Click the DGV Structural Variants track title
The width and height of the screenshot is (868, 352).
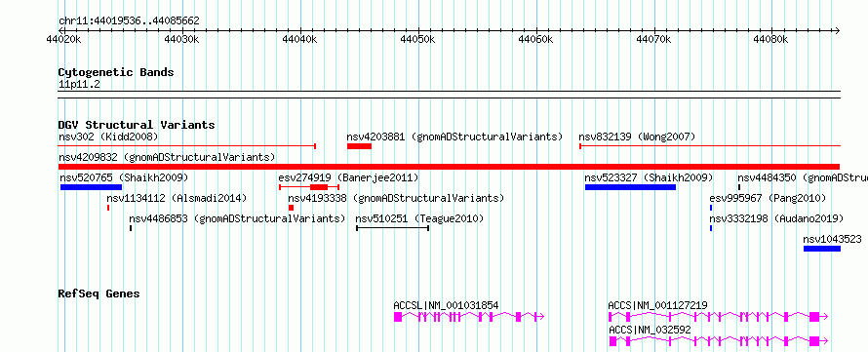click(137, 125)
